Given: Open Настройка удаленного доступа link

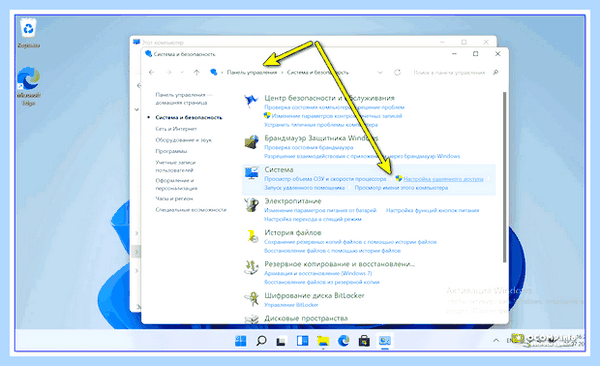Looking at the screenshot, I should (x=443, y=179).
